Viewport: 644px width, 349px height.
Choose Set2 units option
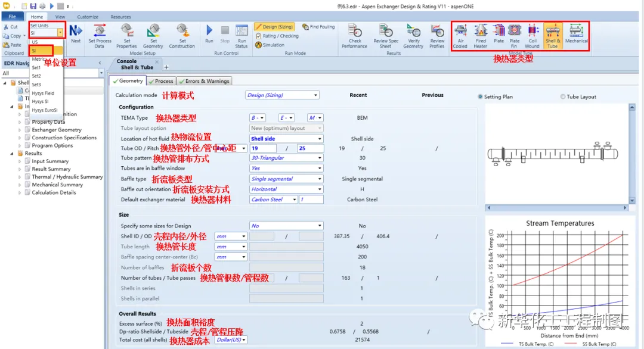point(36,76)
